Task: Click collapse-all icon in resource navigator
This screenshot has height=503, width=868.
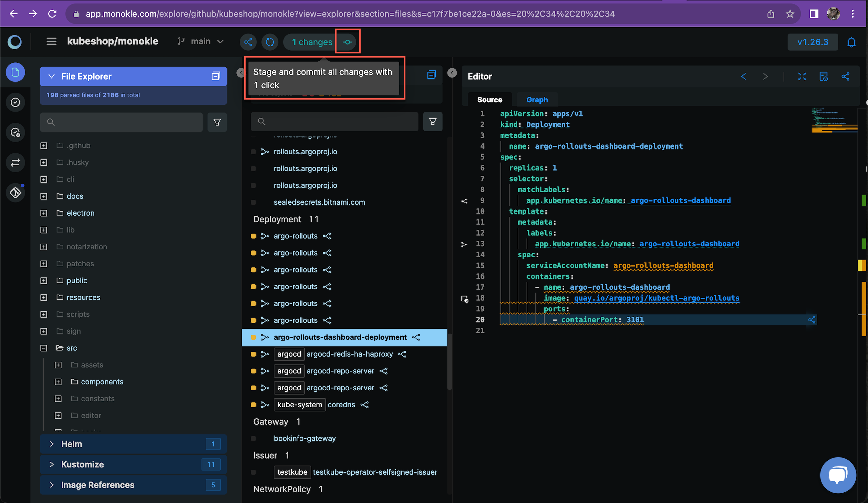Action: pyautogui.click(x=431, y=75)
